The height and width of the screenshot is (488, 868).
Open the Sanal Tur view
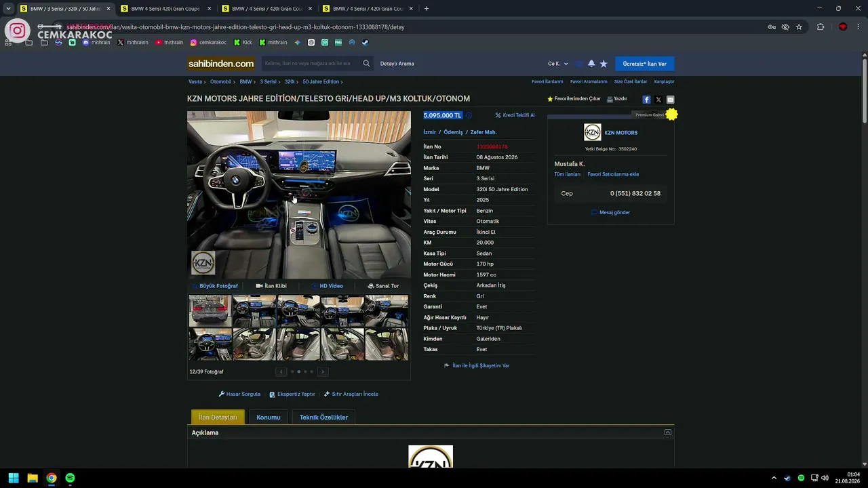coord(383,286)
